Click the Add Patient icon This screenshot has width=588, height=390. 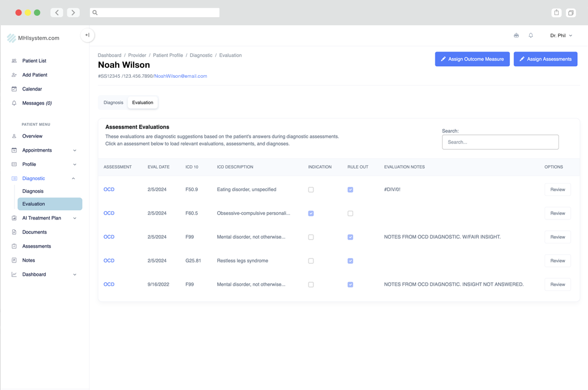tap(14, 75)
